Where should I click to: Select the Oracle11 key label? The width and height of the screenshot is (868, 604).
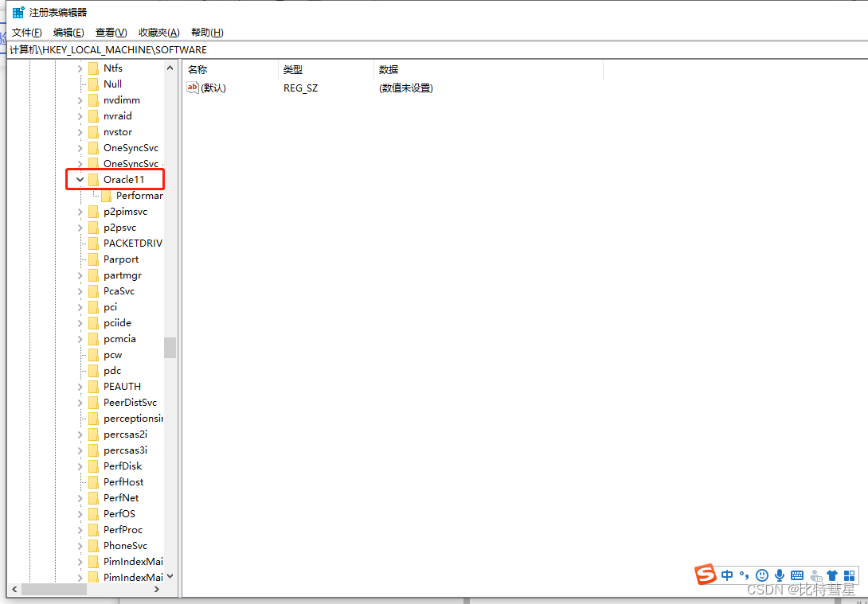point(124,180)
